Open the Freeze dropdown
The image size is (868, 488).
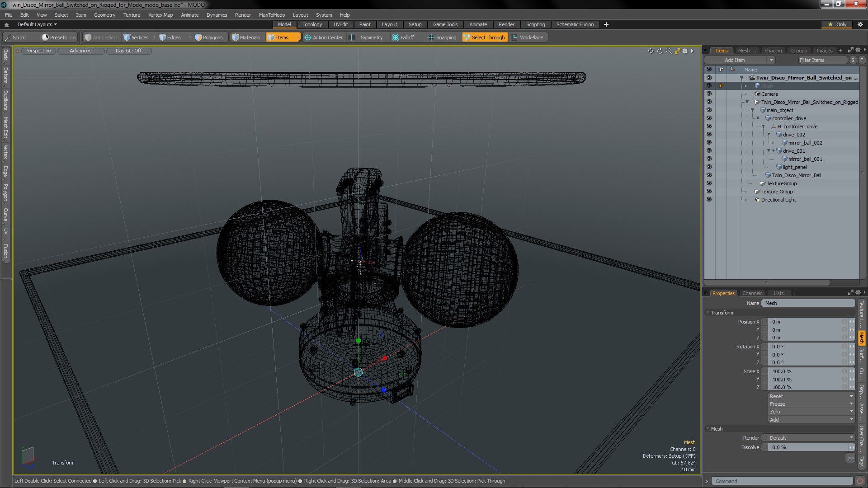[811, 404]
